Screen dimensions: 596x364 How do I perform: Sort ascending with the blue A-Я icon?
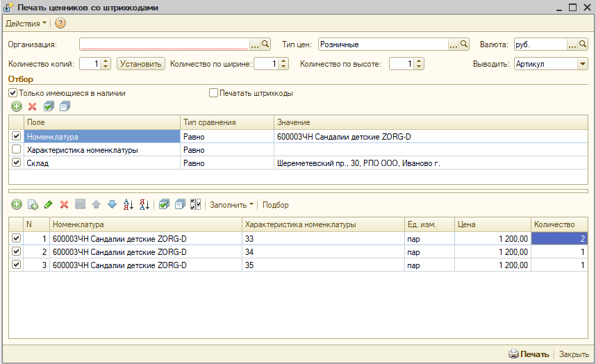click(x=129, y=205)
